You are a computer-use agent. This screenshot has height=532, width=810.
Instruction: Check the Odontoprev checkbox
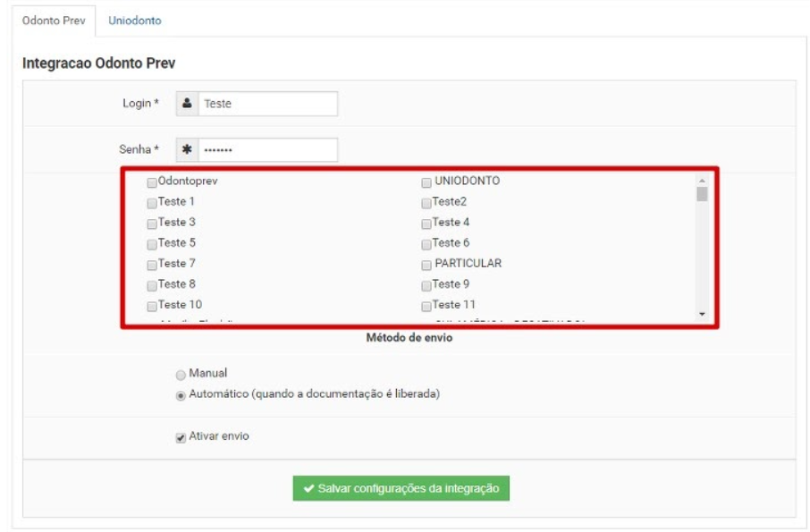click(152, 182)
